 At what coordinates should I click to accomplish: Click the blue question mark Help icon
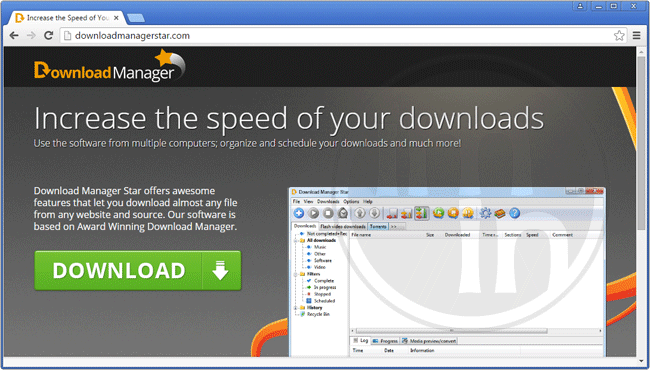pos(514,213)
